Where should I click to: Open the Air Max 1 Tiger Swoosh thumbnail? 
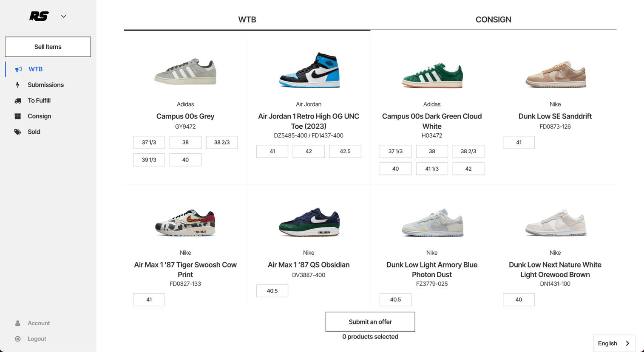[x=185, y=222]
